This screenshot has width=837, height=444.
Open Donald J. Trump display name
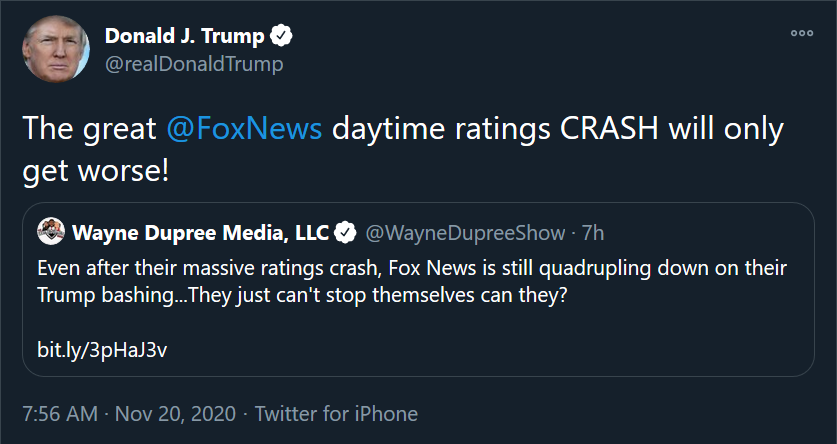[185, 36]
